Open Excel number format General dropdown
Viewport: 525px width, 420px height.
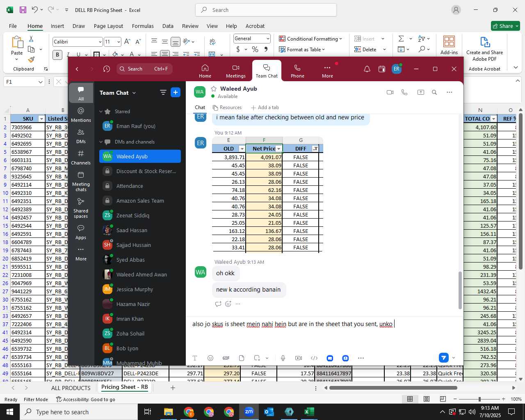pyautogui.click(x=268, y=39)
